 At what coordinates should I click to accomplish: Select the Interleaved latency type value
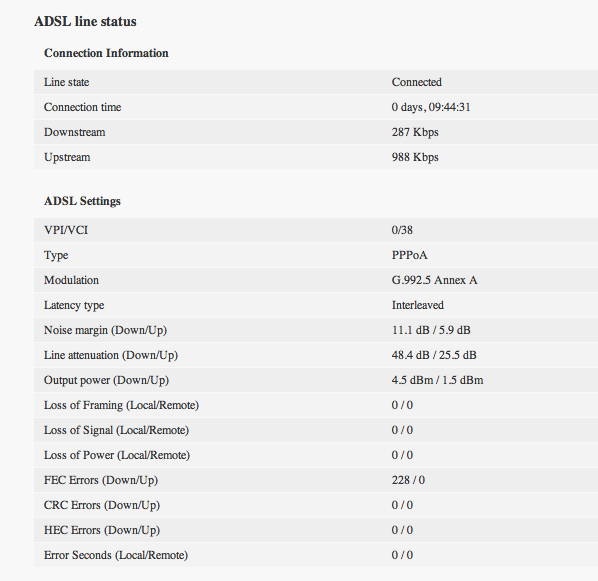click(418, 305)
